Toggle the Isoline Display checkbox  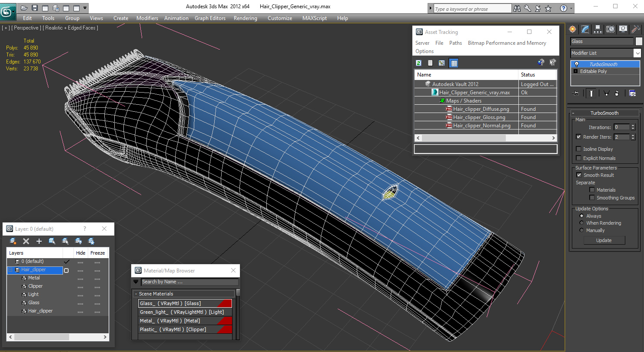(x=578, y=149)
